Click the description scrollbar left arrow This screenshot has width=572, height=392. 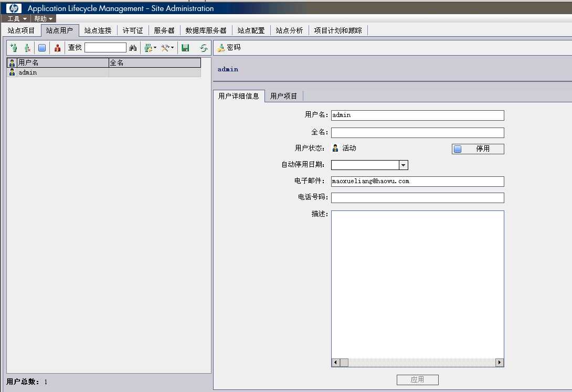(336, 363)
